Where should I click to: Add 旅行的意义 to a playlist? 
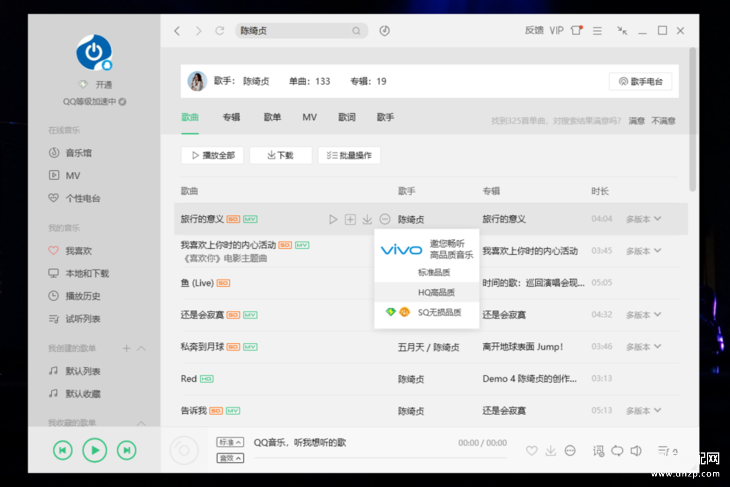pos(350,219)
